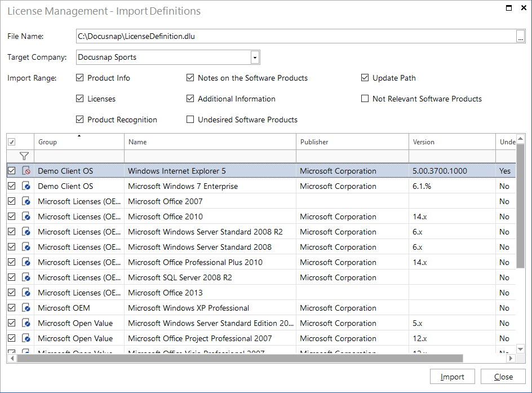Click the filter funnel icon in the grid

24,156
